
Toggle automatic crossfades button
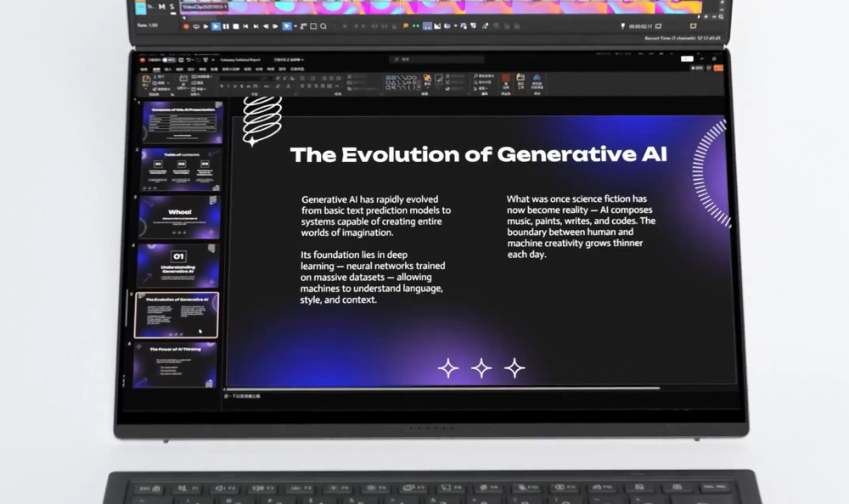click(437, 26)
